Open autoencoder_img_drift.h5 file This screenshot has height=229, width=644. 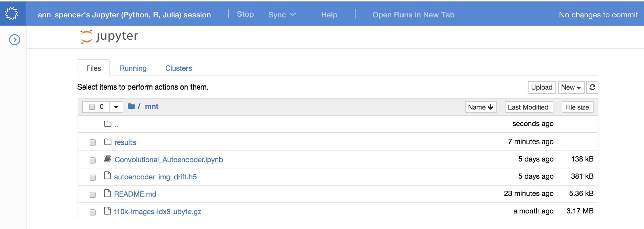coord(155,177)
